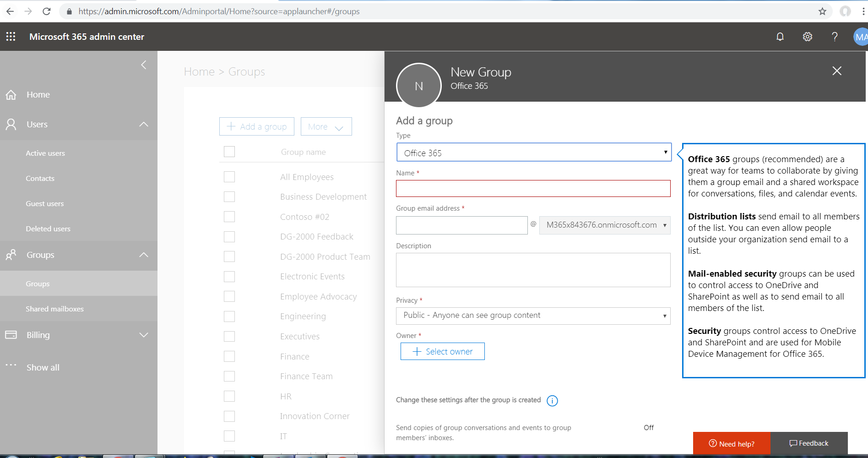868x458 pixels.
Task: Check the All Employees group checkbox
Action: click(229, 177)
